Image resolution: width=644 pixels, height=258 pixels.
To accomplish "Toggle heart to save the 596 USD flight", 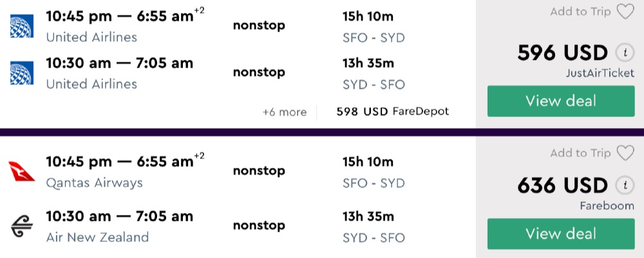I will (625, 12).
